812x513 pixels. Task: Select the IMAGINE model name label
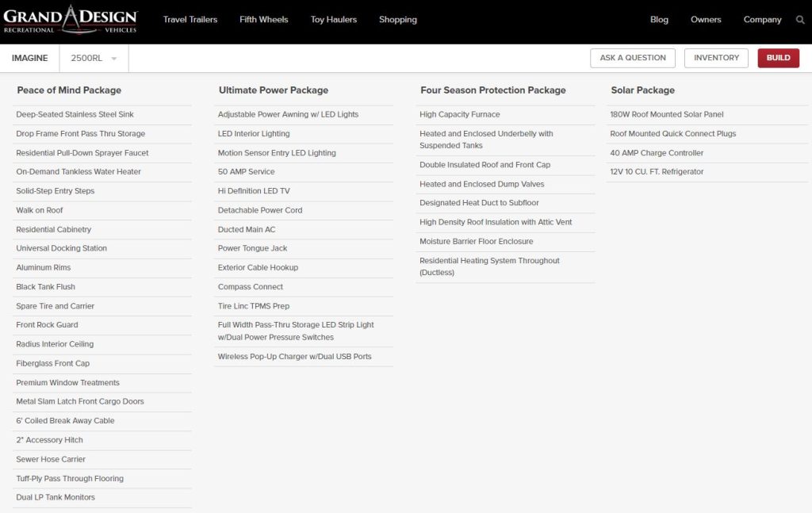[30, 57]
